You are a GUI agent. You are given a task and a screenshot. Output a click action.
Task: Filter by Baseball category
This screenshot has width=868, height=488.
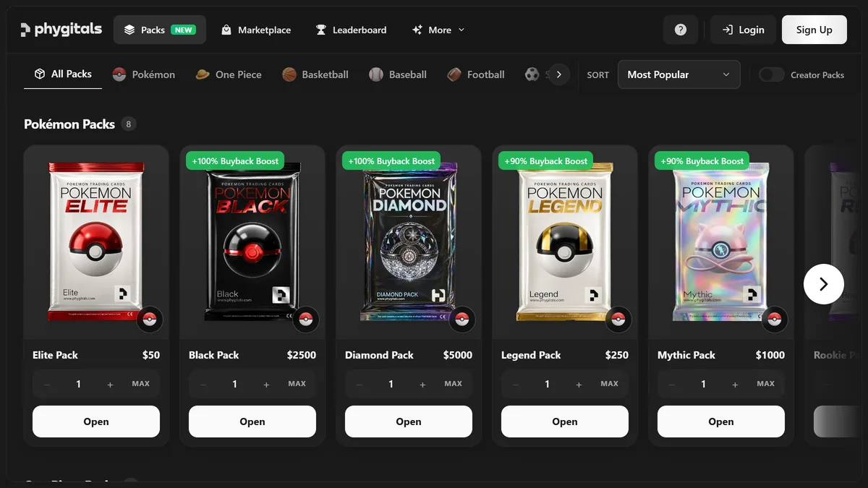point(398,74)
